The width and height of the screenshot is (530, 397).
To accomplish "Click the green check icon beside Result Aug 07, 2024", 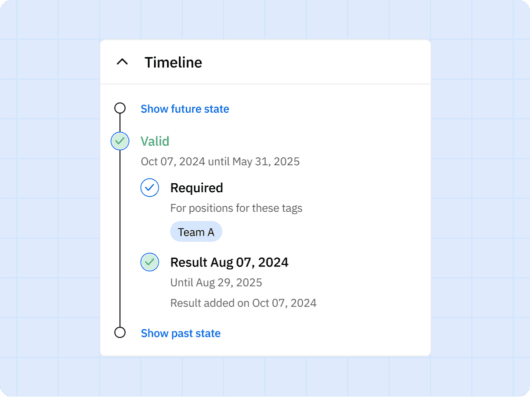I will pyautogui.click(x=150, y=262).
